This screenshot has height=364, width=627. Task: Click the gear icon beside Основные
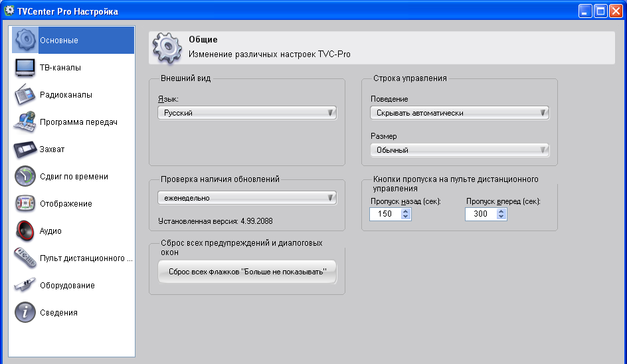pos(25,40)
